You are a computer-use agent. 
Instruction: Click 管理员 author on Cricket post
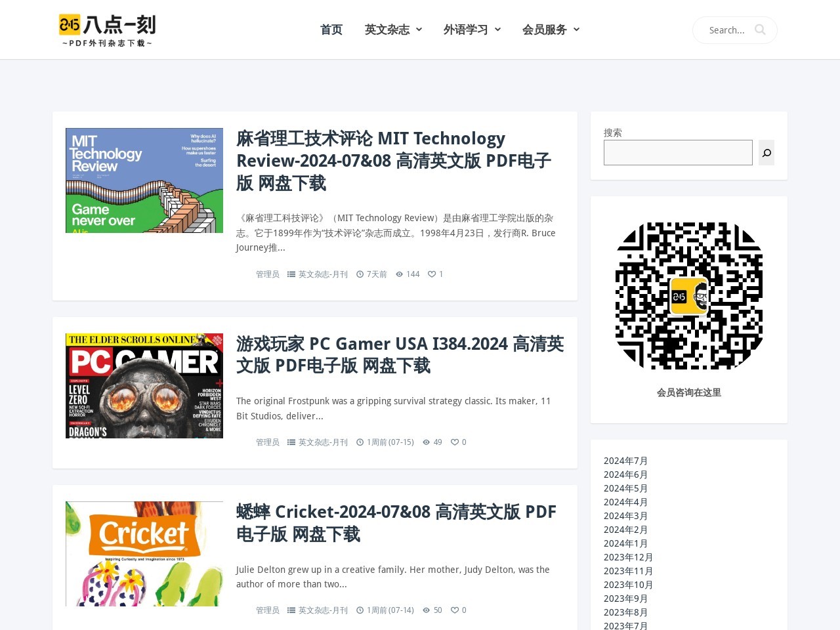tap(268, 610)
